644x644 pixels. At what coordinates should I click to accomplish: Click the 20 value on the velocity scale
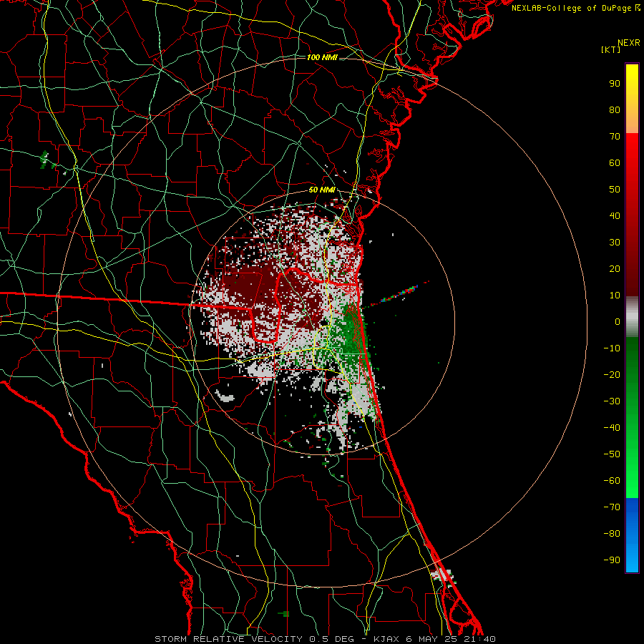(x=615, y=269)
